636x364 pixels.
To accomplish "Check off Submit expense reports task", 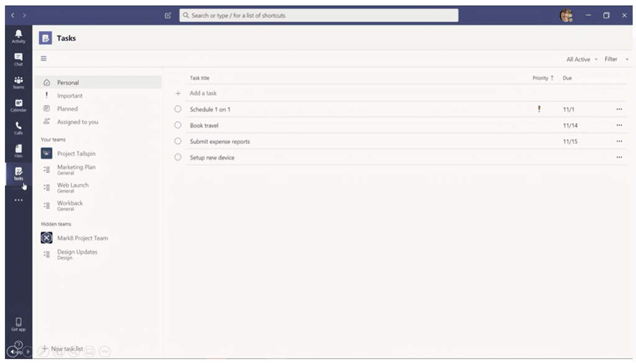I will coord(178,142).
